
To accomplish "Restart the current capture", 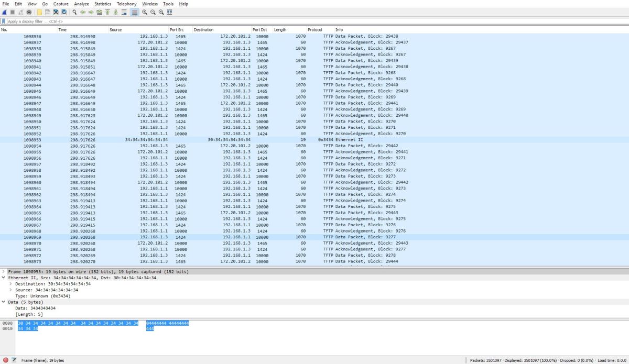I will [x=20, y=12].
